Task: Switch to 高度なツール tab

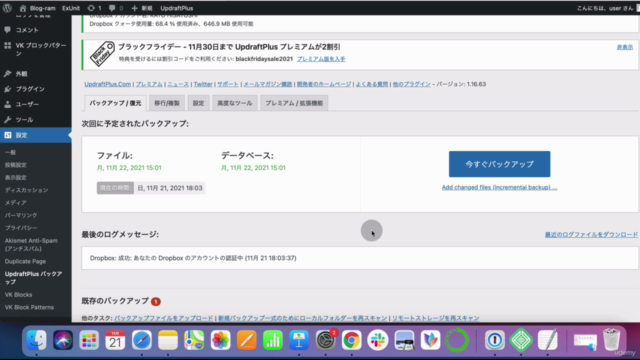Action: tap(234, 103)
